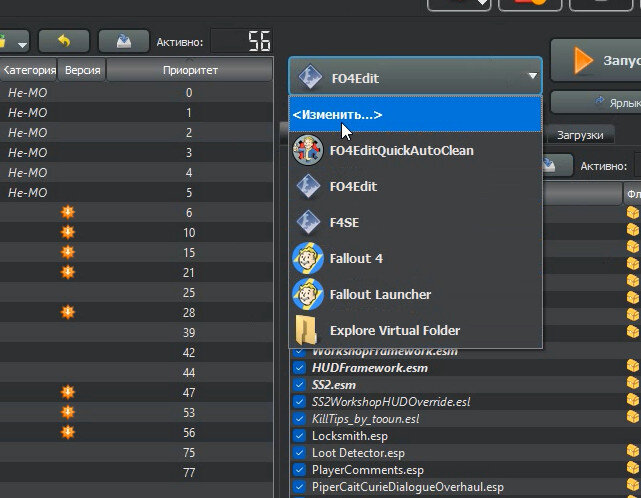Screen dimensions: 641x498
Task: Collapse the FO4Edit executable combo box arrow
Action: coord(532,76)
